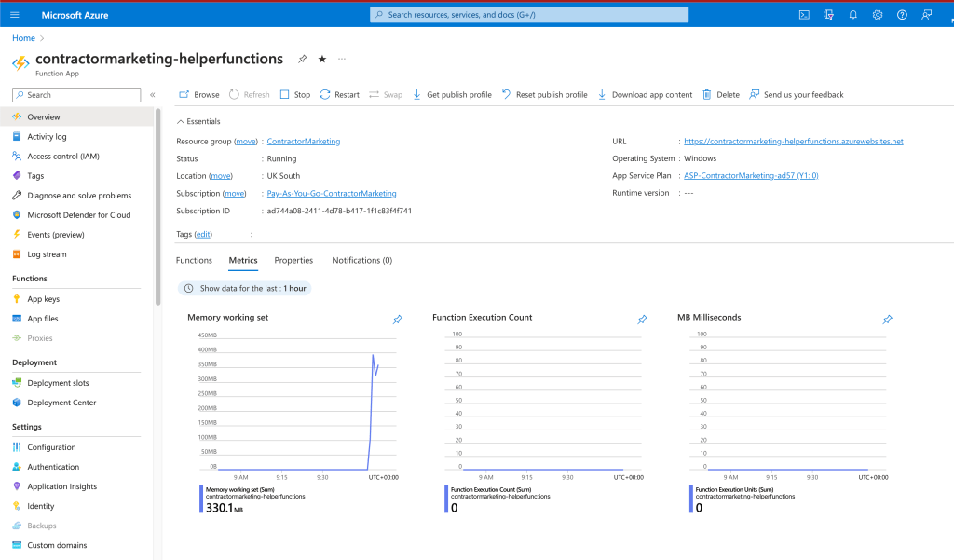Click Get publish profile
Viewport: 954px width, 560px height.
452,94
